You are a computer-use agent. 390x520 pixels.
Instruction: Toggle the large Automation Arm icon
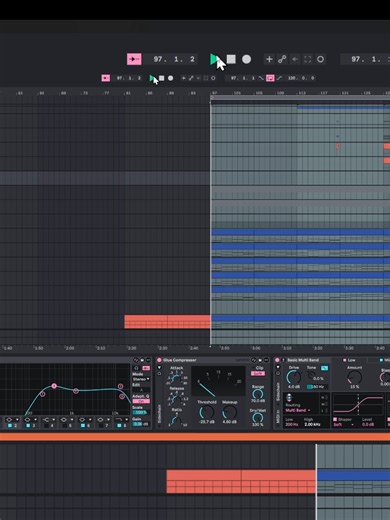pos(282,59)
